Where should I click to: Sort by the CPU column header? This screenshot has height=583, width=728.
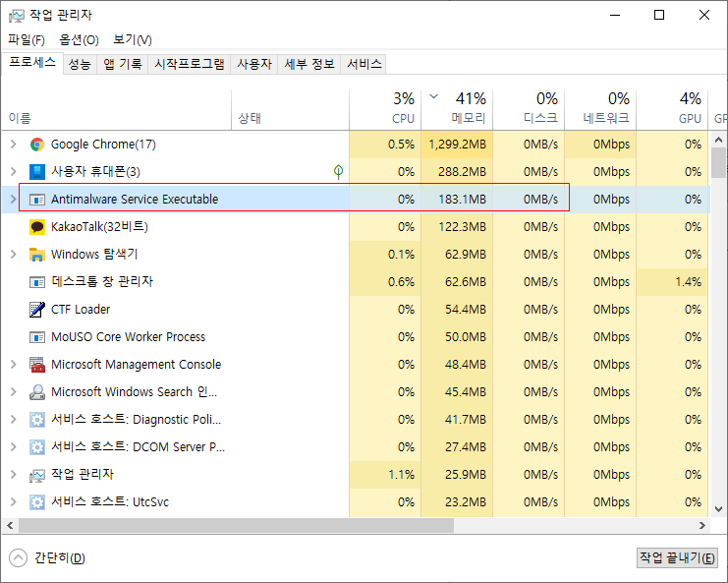(x=385, y=109)
